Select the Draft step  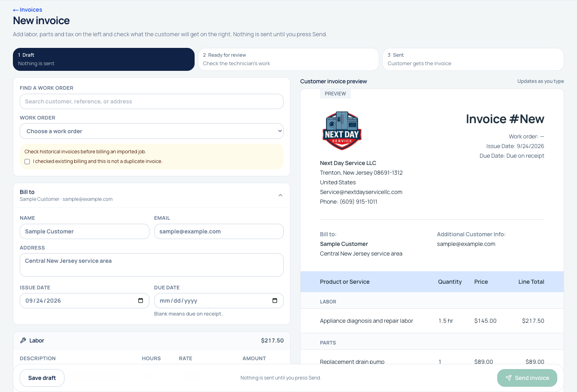pyautogui.click(x=104, y=59)
